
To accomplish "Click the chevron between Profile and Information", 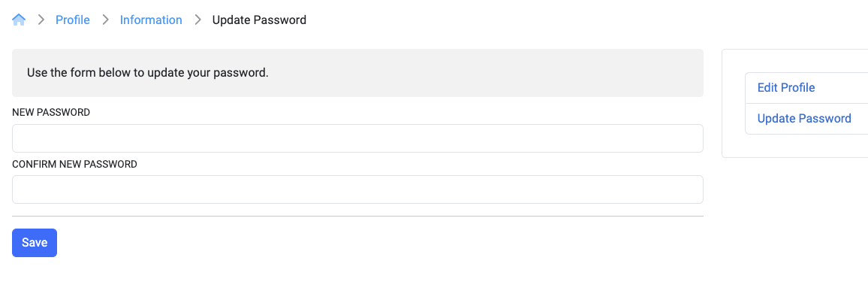I will (105, 20).
